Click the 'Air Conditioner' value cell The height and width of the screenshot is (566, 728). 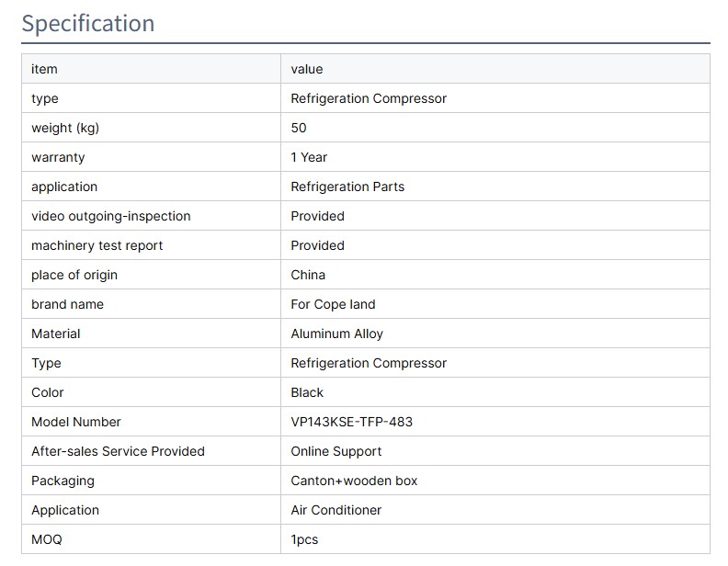(336, 510)
